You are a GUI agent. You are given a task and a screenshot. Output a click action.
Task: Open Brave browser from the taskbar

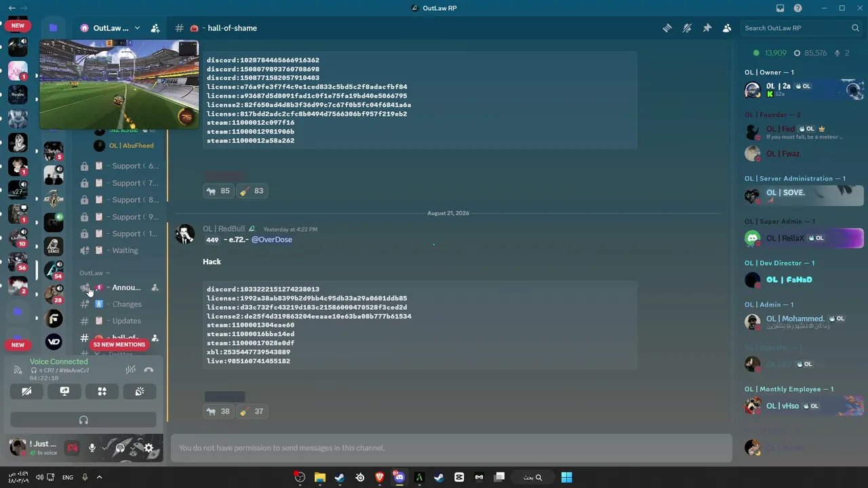380,477
